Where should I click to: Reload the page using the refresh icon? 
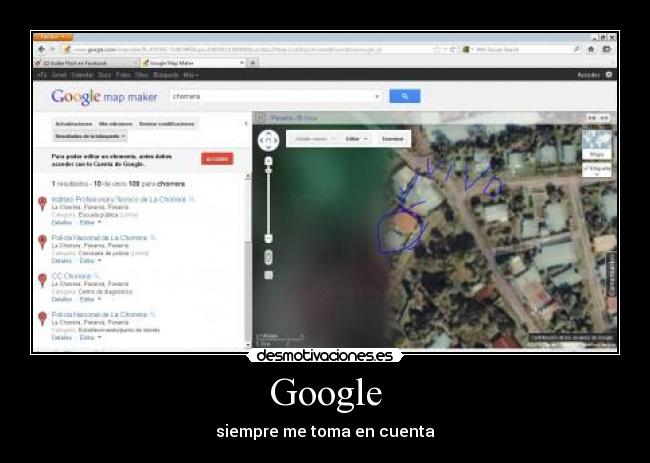click(453, 49)
